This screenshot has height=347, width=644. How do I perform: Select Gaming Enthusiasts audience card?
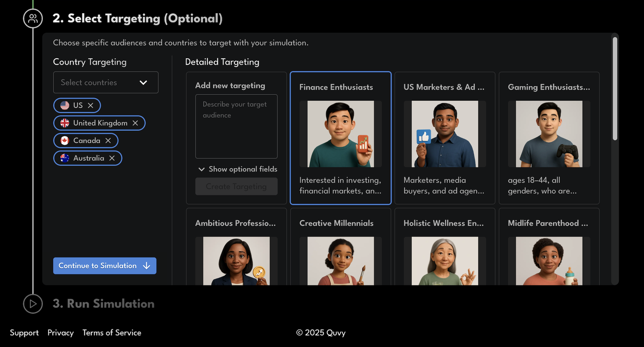coord(549,138)
